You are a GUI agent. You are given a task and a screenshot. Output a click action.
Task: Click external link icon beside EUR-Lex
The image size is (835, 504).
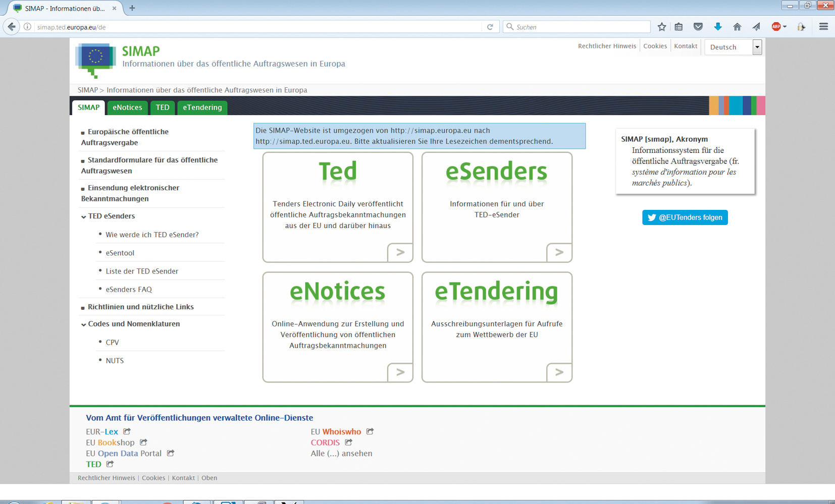127,431
